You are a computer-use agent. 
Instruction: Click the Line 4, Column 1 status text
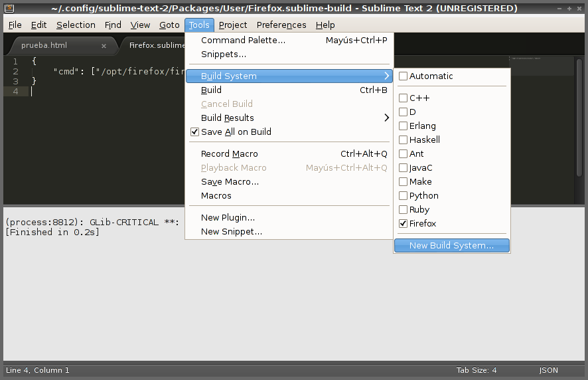click(x=38, y=370)
